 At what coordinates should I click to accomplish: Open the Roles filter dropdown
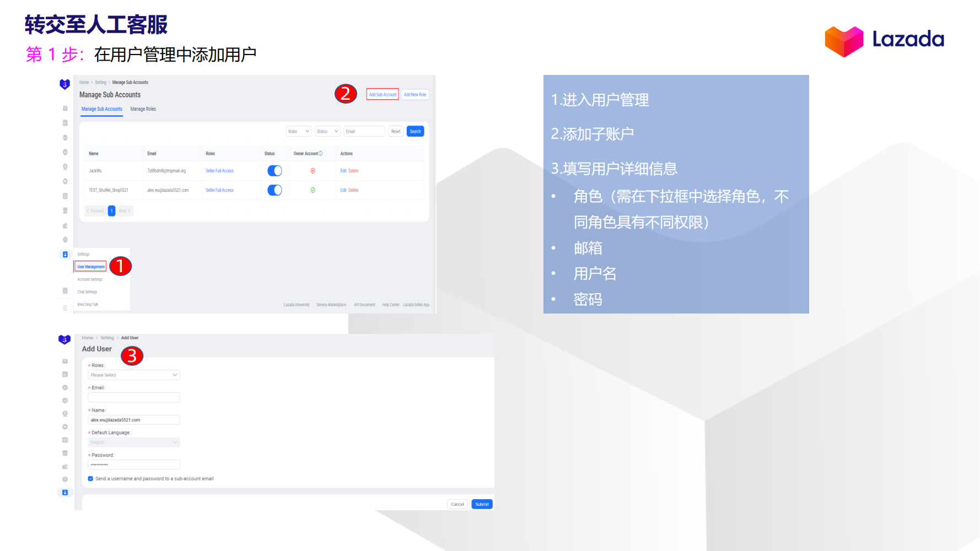click(299, 131)
